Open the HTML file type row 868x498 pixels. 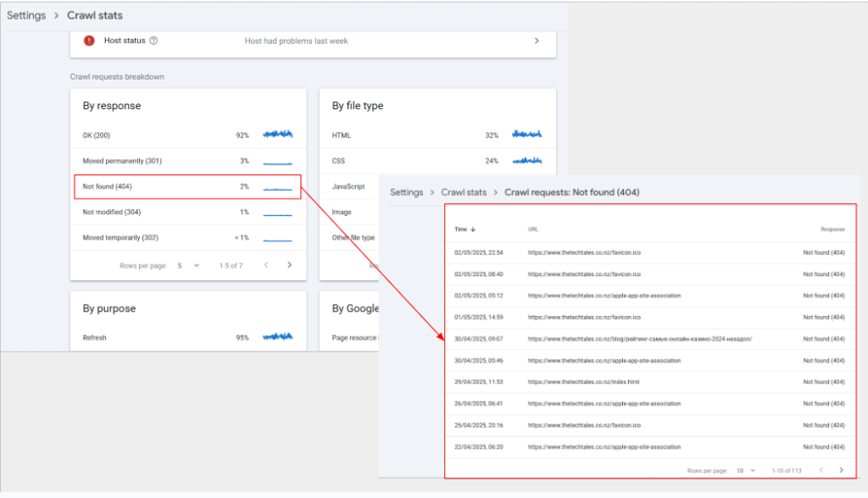[437, 135]
